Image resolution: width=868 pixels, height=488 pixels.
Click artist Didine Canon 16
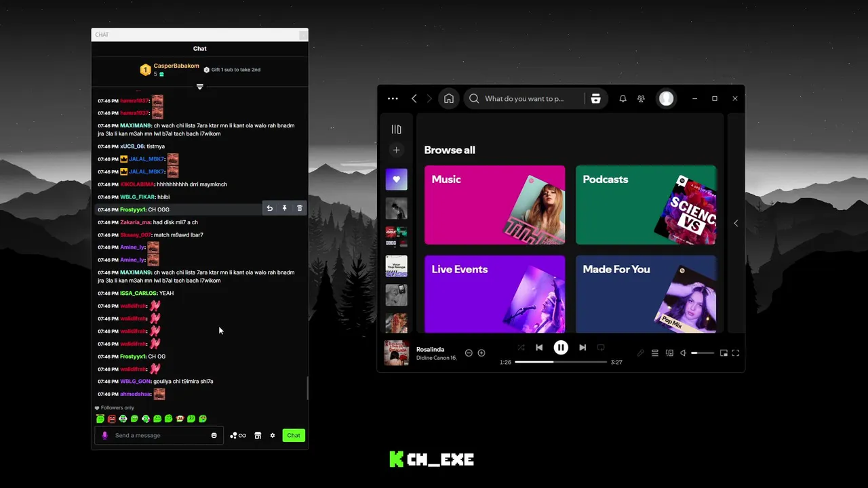[x=437, y=358]
